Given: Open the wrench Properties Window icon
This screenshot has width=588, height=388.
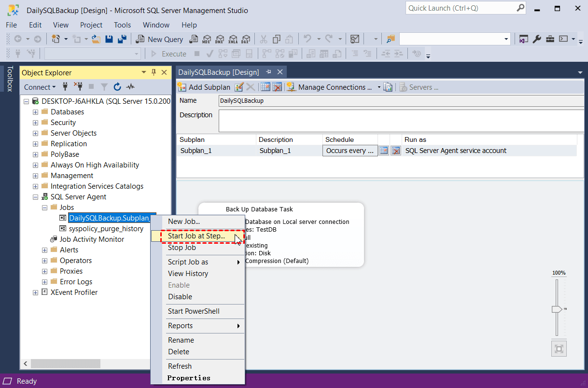Looking at the screenshot, I should (536, 39).
